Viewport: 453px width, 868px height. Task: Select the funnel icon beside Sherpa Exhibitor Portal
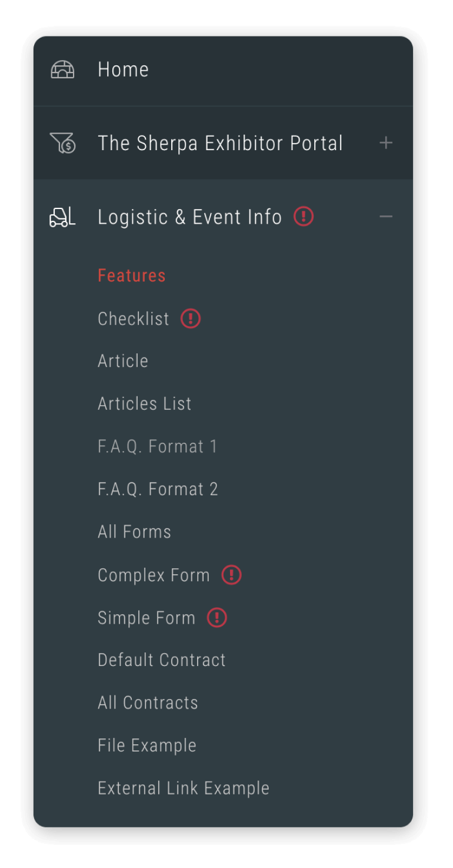(x=62, y=143)
